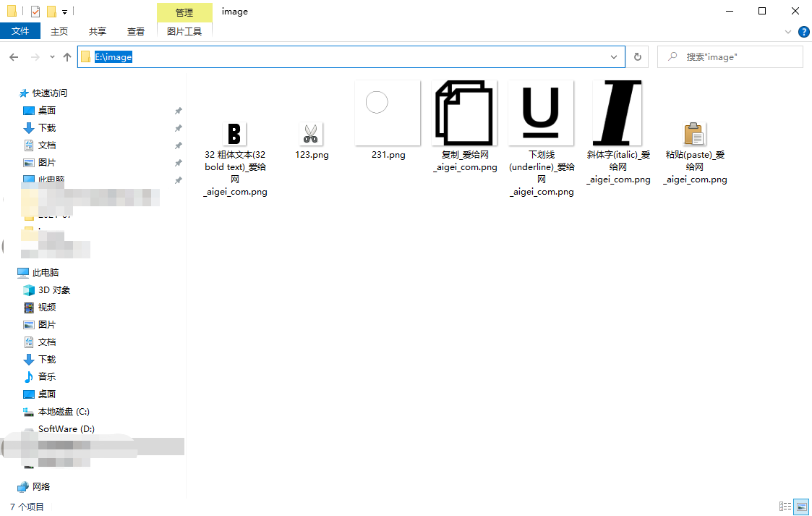Expand the ribbon using the chevron near Help
The image size is (812, 516).
point(788,32)
